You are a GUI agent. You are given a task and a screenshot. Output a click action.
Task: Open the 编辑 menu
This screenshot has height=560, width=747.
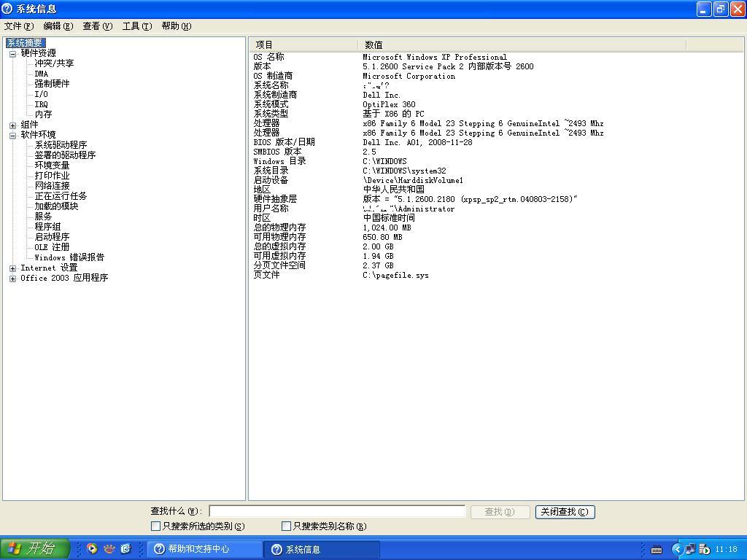(58, 26)
